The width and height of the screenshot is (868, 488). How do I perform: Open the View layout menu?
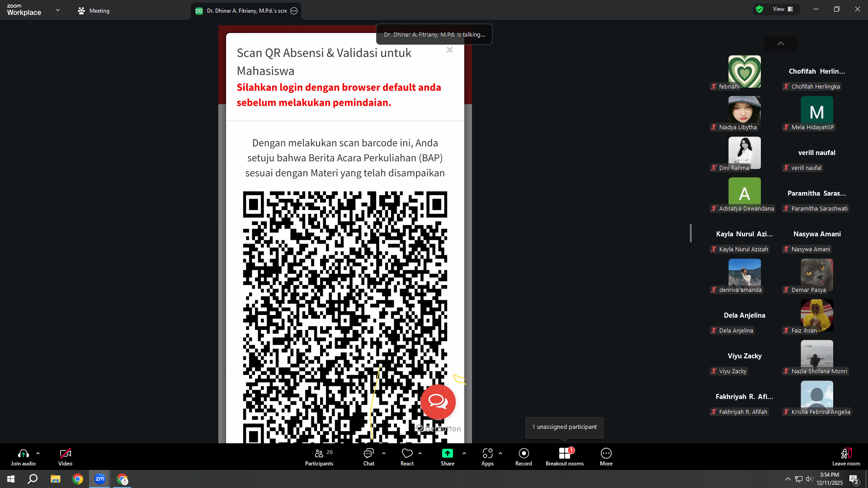pyautogui.click(x=783, y=9)
